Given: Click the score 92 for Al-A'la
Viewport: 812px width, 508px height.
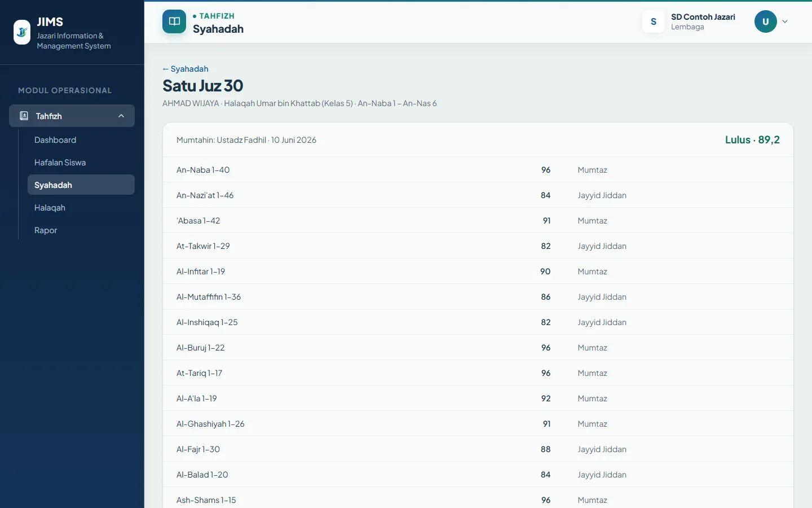Looking at the screenshot, I should [x=545, y=398].
